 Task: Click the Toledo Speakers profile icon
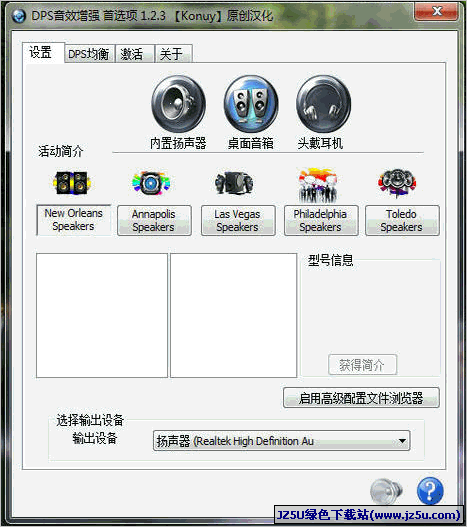tap(397, 183)
